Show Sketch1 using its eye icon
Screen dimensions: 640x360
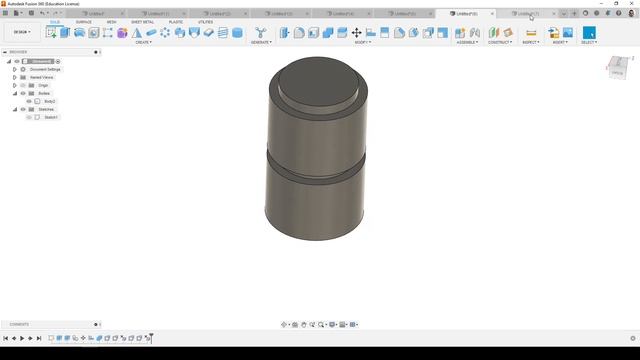pyautogui.click(x=29, y=117)
